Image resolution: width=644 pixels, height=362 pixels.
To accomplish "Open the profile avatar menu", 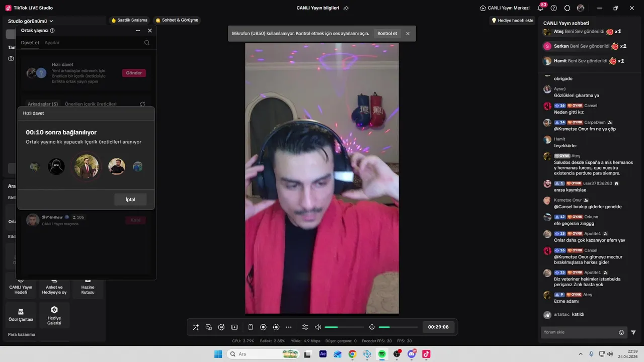I will click(581, 8).
